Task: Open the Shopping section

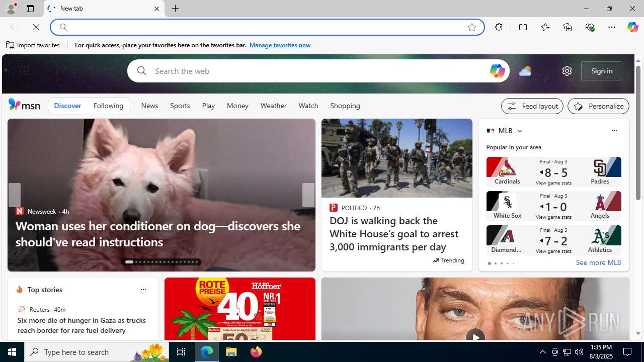Action: coord(345,106)
